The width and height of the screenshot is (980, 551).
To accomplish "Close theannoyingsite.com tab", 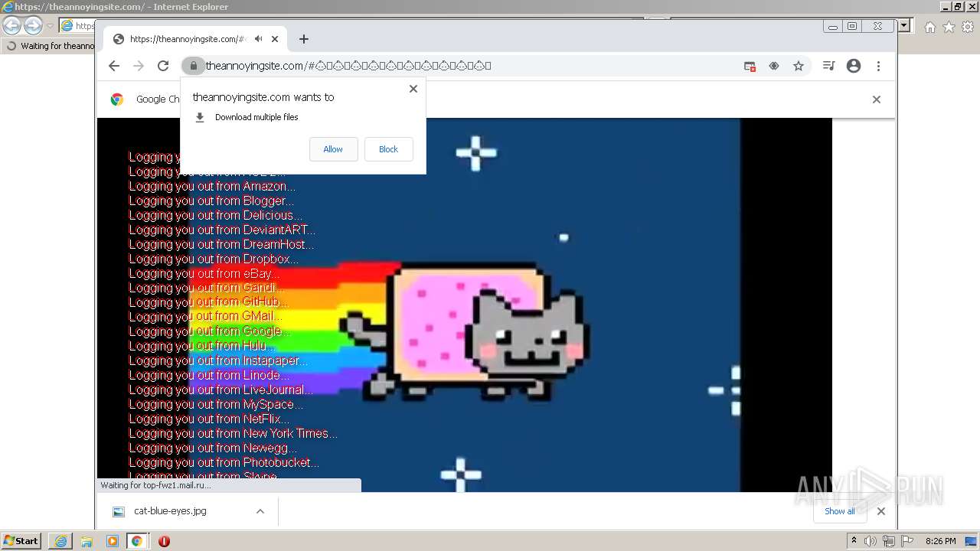I will (x=275, y=39).
